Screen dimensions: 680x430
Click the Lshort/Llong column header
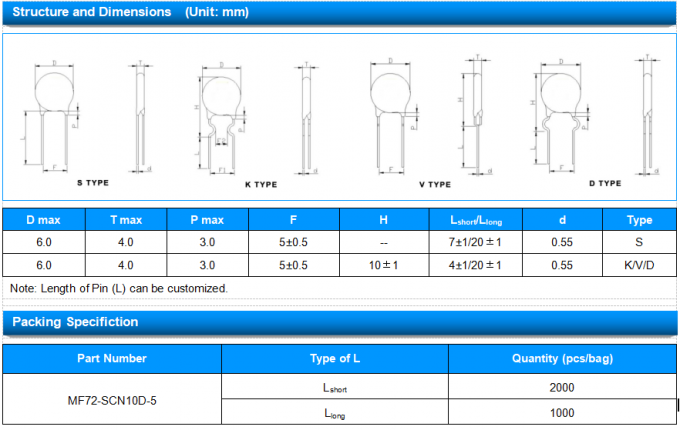pyautogui.click(x=484, y=220)
